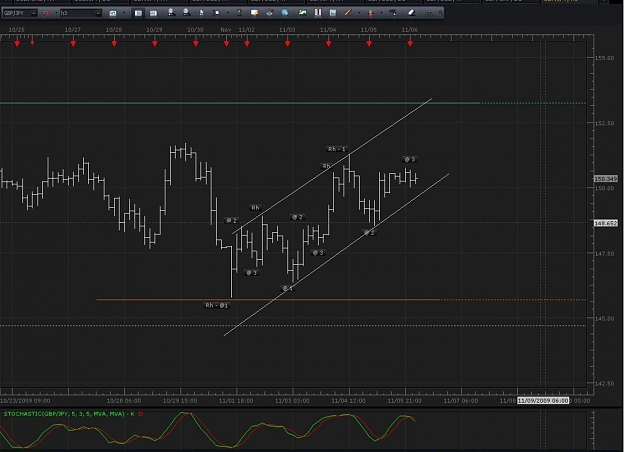Open the h3 timeframe dropdown
Screen dimensions: 625x452
98,13
